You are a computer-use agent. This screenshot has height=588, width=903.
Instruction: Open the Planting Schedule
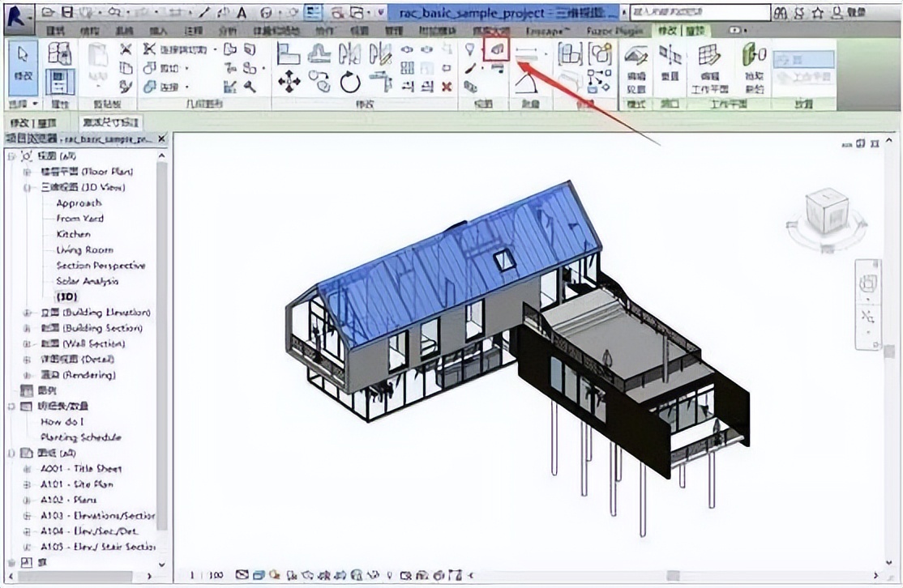(x=81, y=437)
